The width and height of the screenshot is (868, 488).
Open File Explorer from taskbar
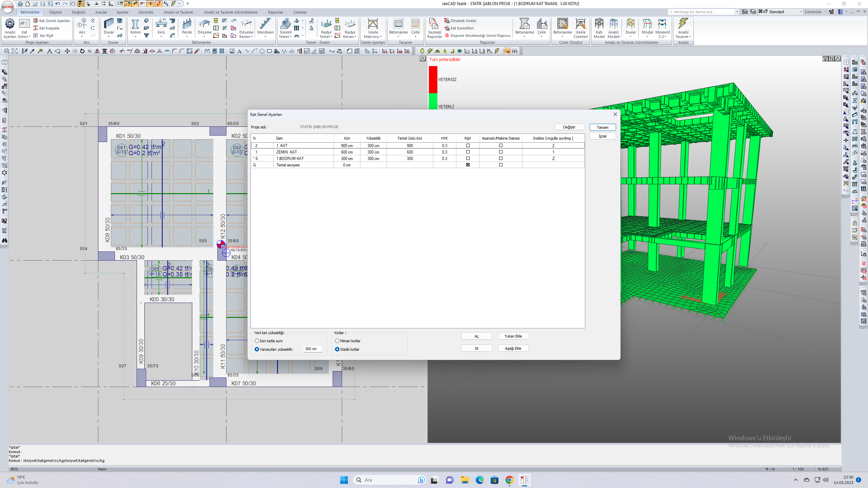(x=465, y=480)
